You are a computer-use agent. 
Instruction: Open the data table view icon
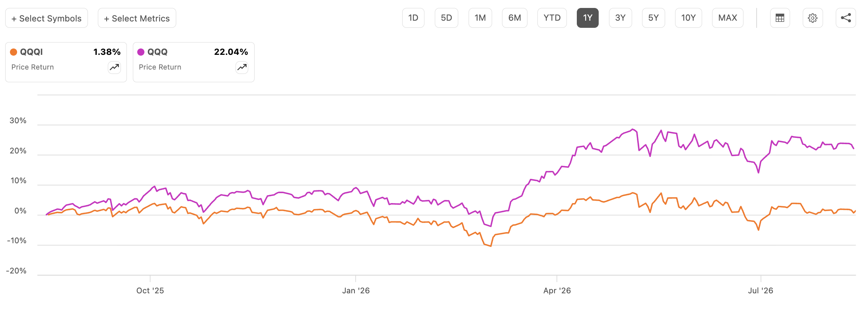780,18
